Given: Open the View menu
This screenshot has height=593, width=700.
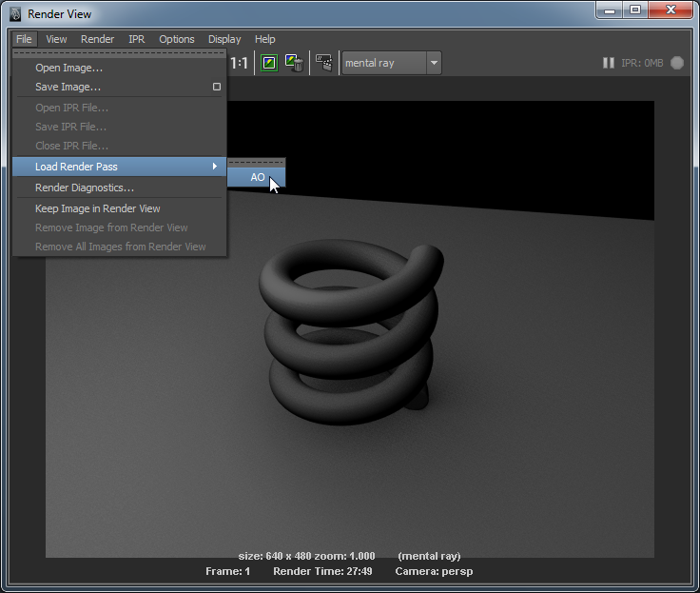Looking at the screenshot, I should pos(56,39).
